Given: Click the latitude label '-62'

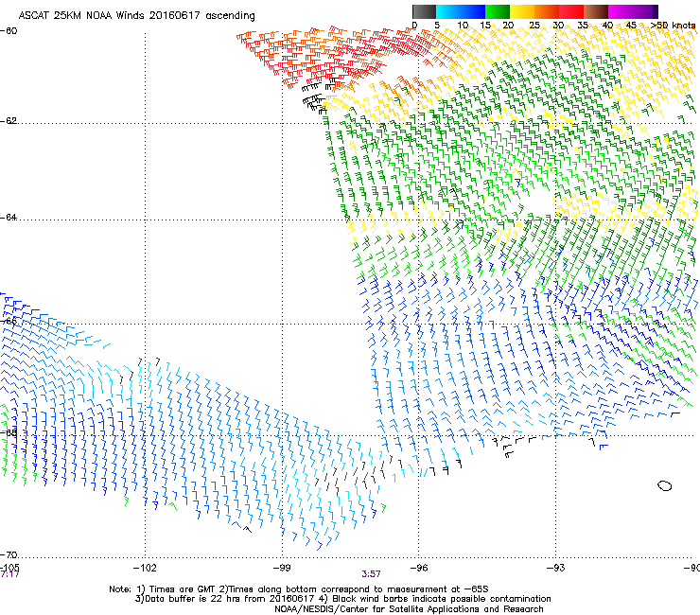Looking at the screenshot, I should [9, 120].
